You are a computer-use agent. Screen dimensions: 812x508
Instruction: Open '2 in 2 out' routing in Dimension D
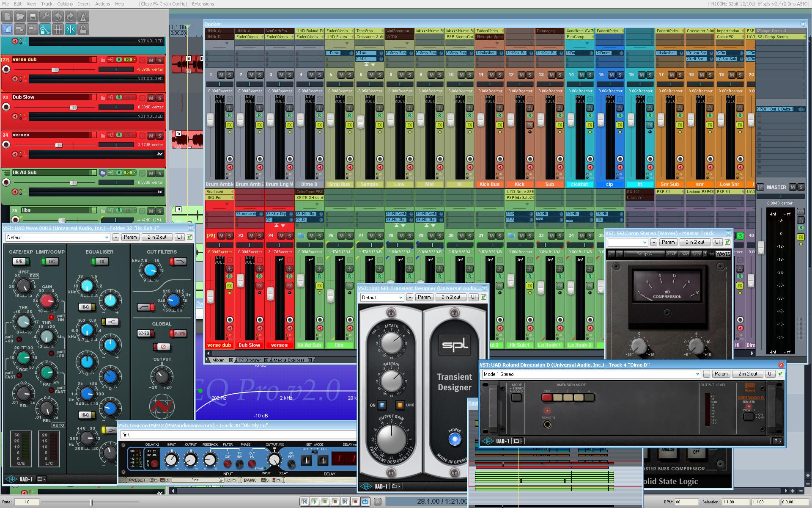(x=748, y=374)
